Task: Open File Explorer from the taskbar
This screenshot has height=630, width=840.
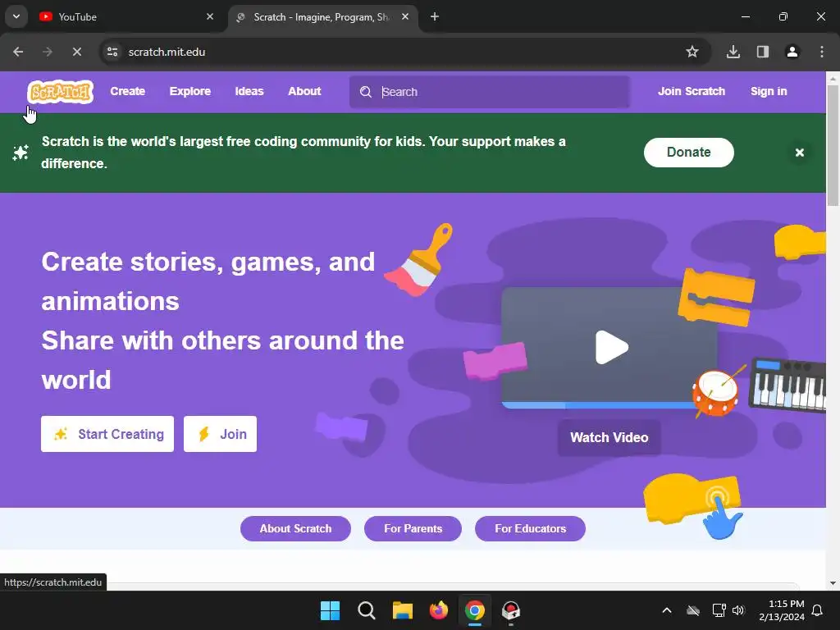Action: 402,610
